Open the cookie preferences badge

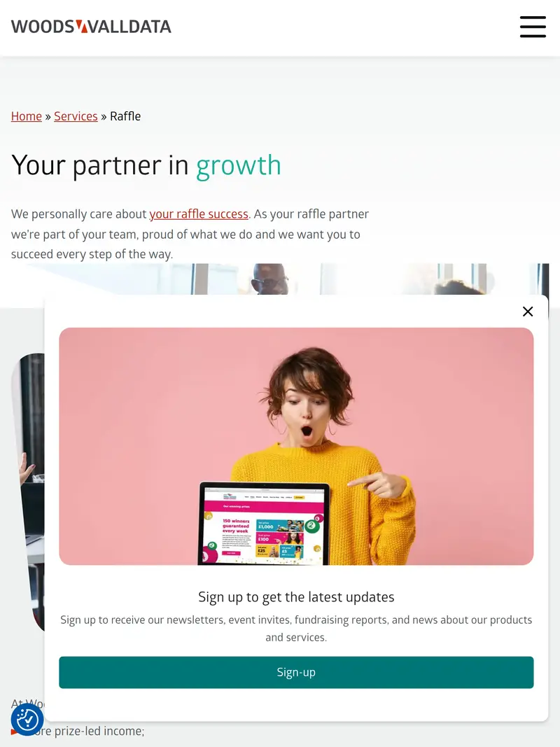(x=27, y=720)
